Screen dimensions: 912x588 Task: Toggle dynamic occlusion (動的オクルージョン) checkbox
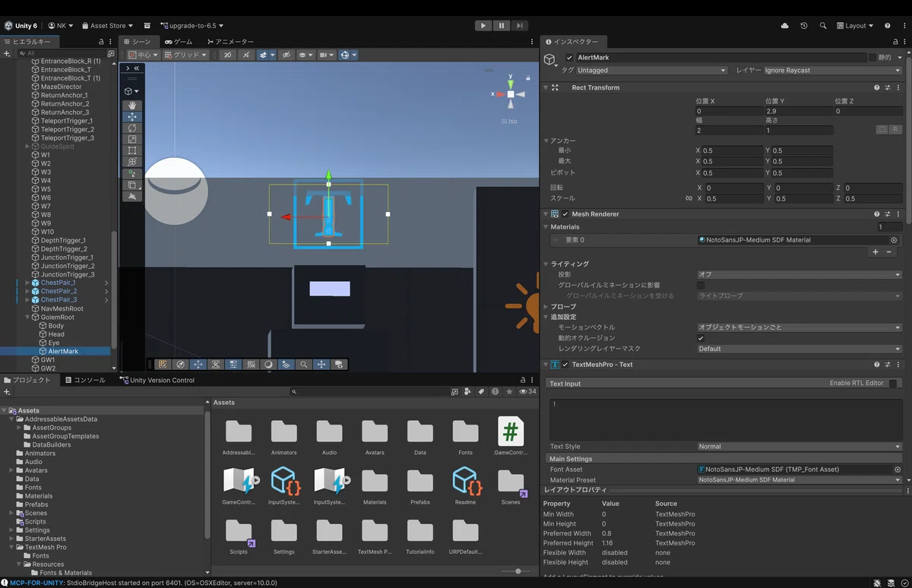click(x=701, y=338)
